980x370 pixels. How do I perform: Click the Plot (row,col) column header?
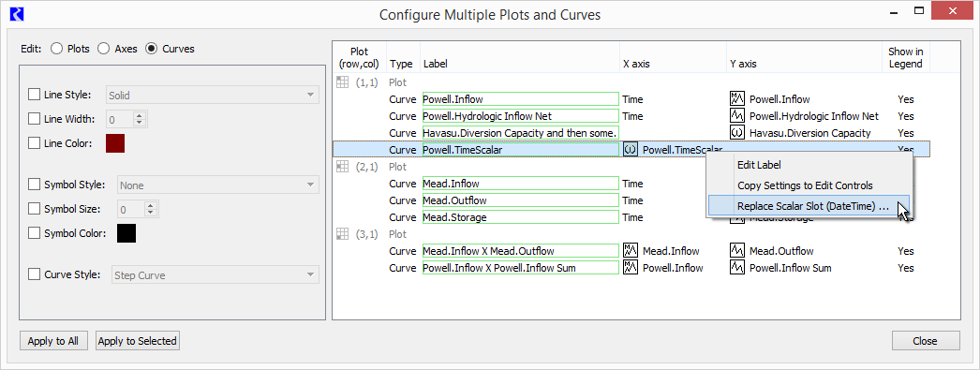tap(360, 57)
